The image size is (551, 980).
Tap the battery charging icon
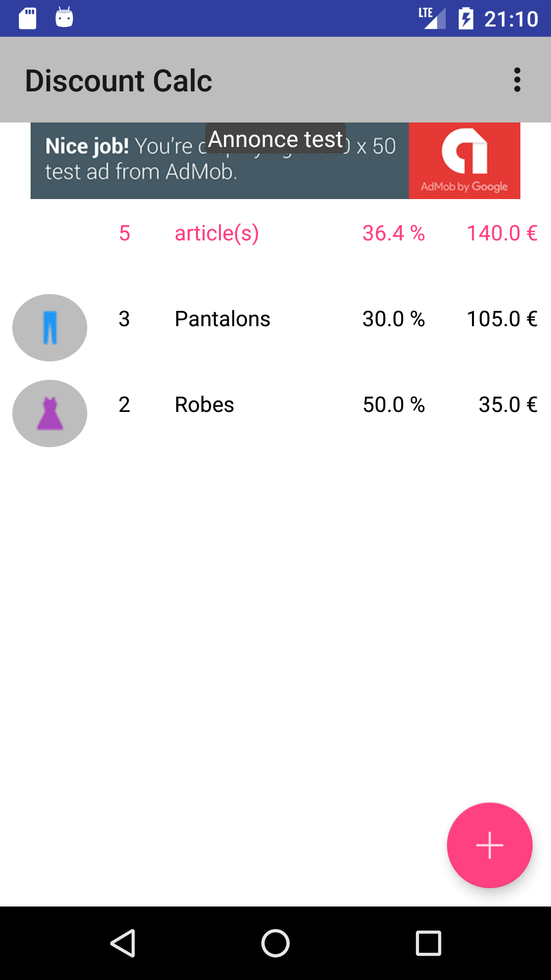466,18
